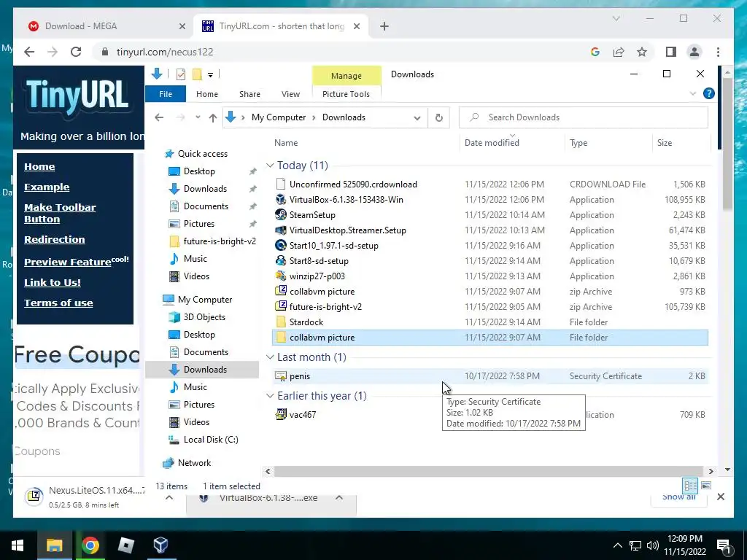The height and width of the screenshot is (560, 747).
Task: Open Customize Quick Access Toolbar dropdown
Action: pyautogui.click(x=210, y=75)
